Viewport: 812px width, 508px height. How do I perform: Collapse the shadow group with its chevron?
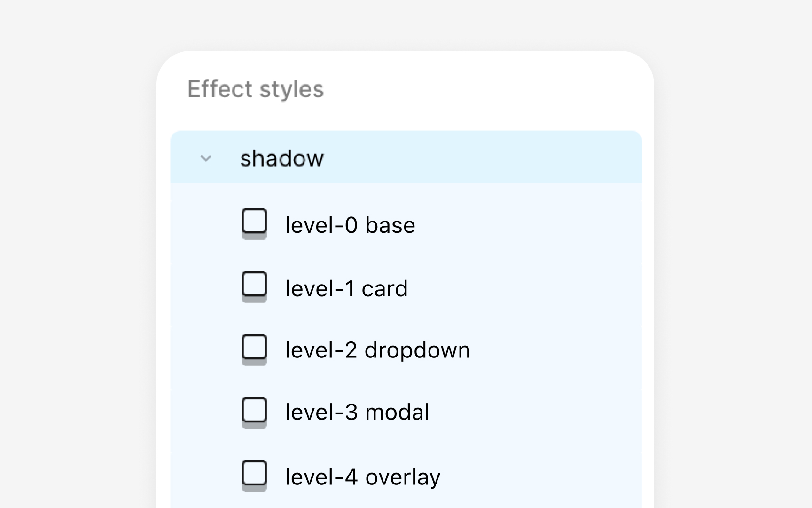pos(206,159)
